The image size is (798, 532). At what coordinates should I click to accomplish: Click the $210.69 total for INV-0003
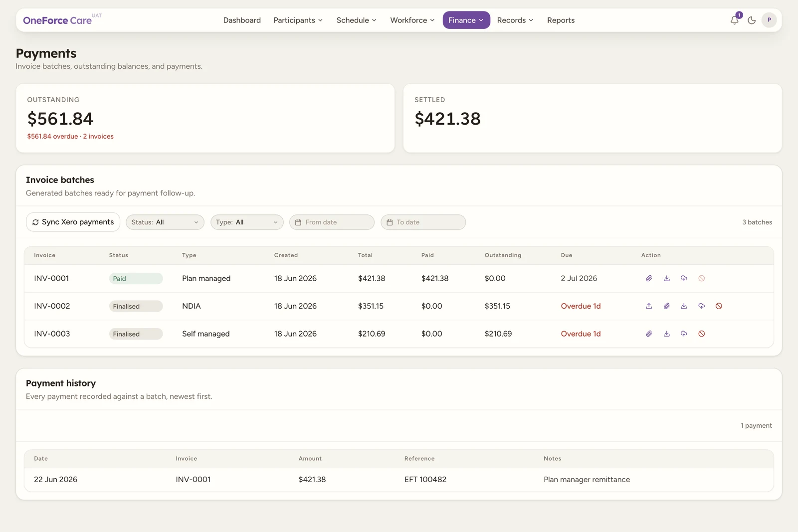372,334
